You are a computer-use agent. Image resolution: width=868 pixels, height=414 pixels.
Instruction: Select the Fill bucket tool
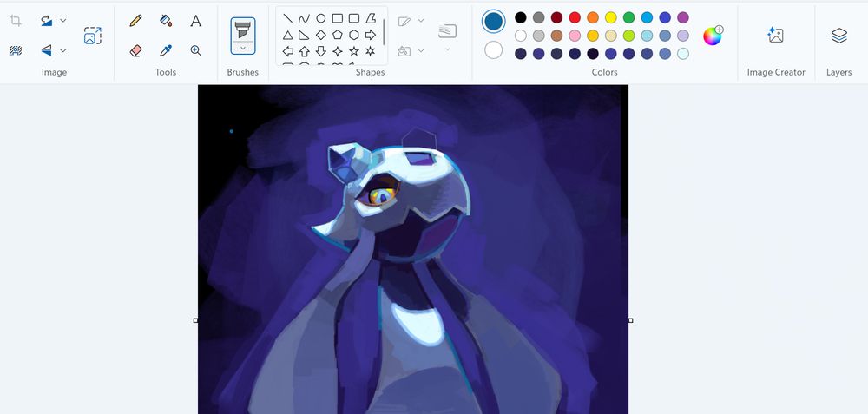click(x=166, y=21)
